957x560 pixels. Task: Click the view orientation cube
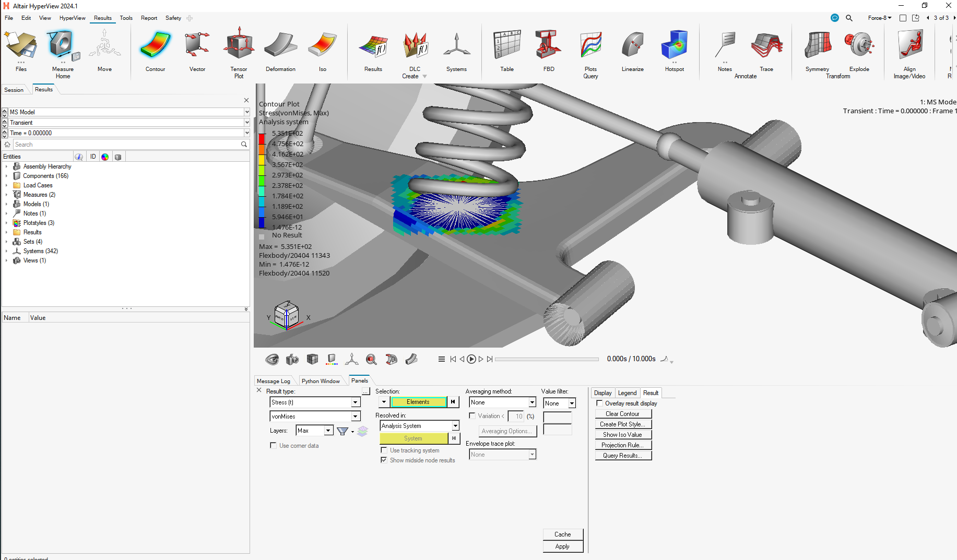(x=287, y=315)
